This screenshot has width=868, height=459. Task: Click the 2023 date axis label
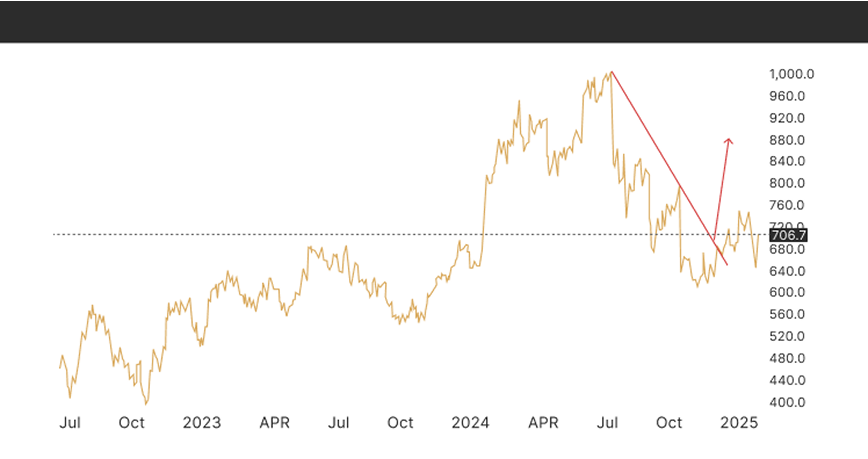click(x=202, y=423)
